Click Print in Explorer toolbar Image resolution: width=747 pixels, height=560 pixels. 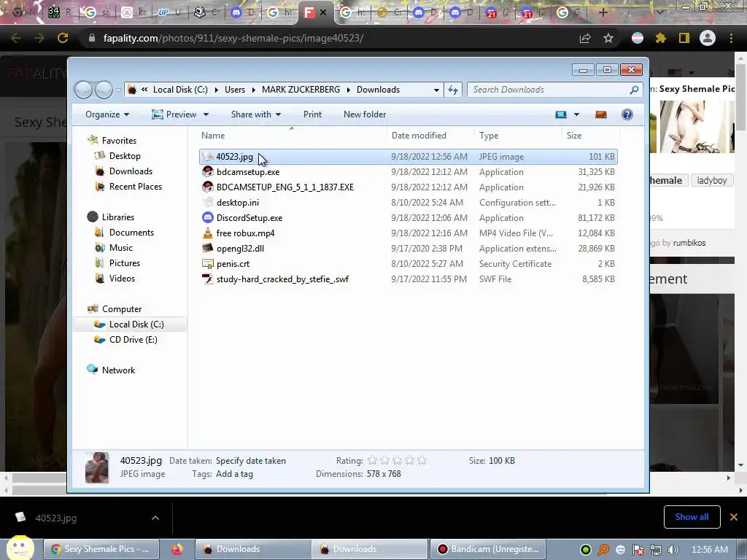(x=312, y=114)
